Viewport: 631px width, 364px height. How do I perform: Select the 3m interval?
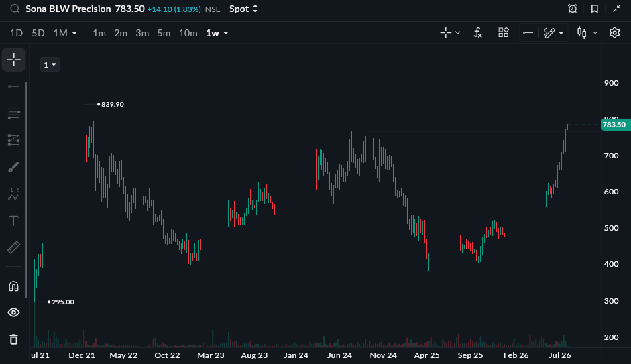point(142,33)
